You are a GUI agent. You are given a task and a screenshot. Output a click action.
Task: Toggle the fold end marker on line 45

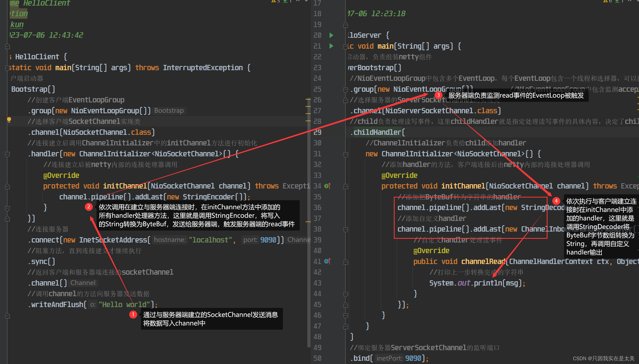point(345,305)
